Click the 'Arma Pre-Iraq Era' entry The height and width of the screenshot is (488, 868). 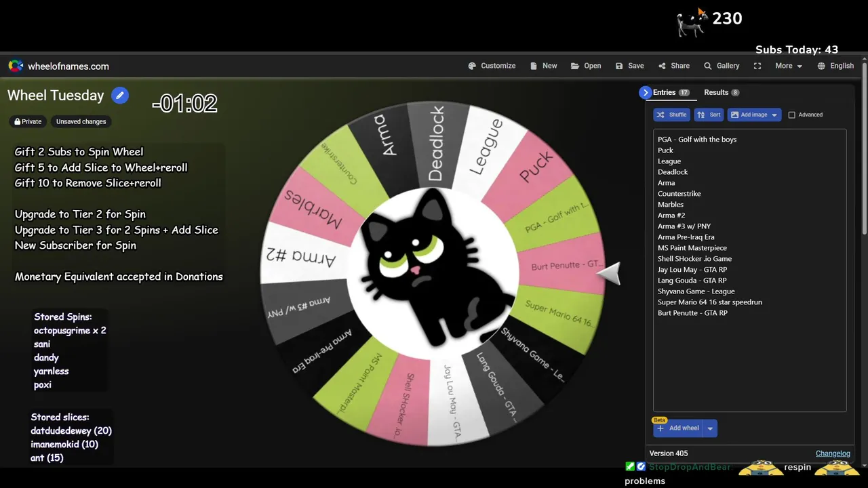[686, 237]
